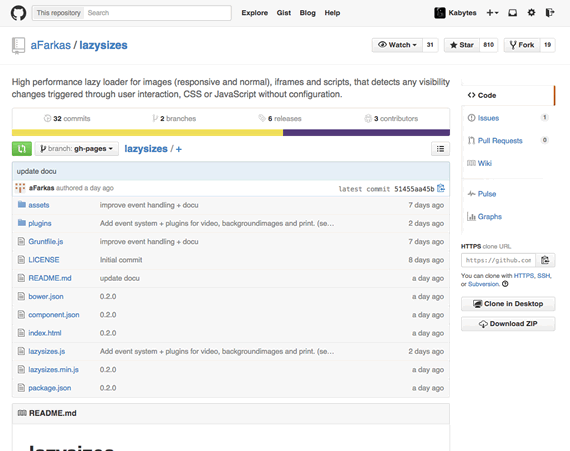Click Blog in the top navigation
570x451 pixels.
[308, 13]
